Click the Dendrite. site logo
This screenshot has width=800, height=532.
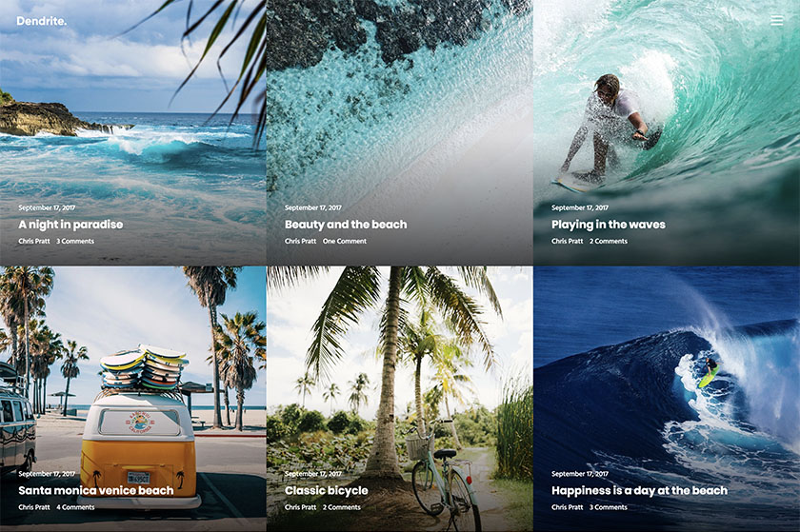(41, 21)
